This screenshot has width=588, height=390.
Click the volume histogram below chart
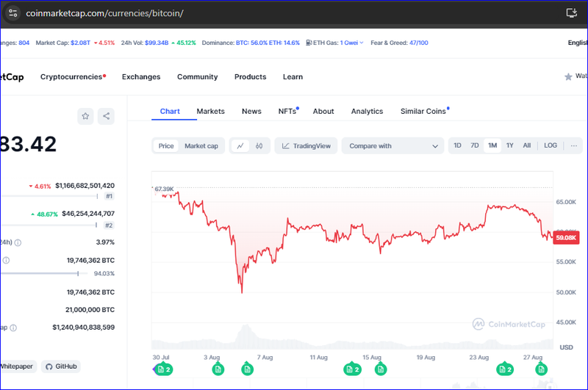coord(352,337)
